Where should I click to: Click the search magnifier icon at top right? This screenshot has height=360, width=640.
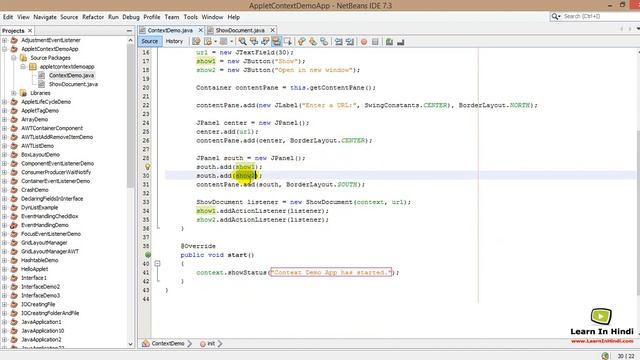[x=555, y=16]
